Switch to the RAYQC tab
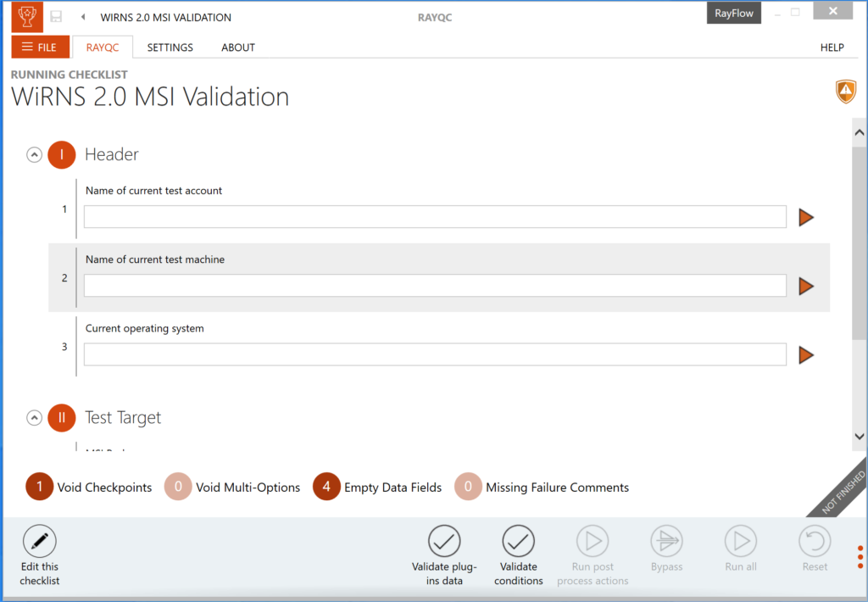868x602 pixels. (103, 47)
